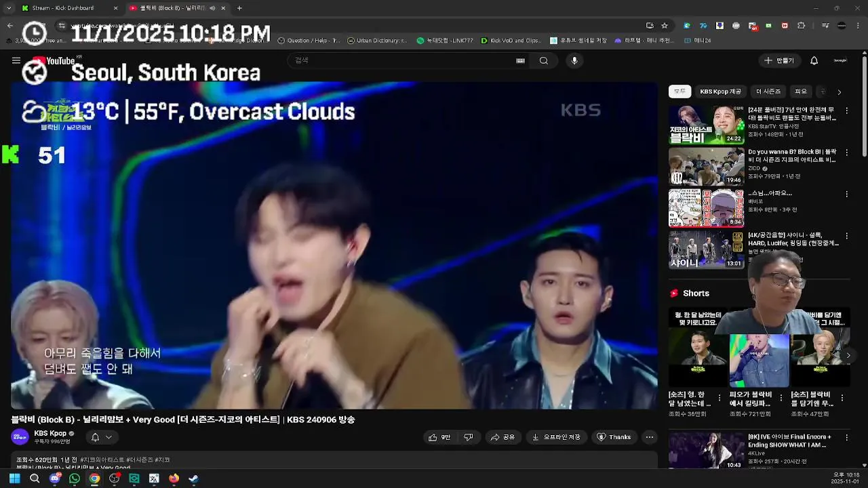The image size is (868, 488).
Task: Open the KBS Kpop channel name link
Action: 50,434
